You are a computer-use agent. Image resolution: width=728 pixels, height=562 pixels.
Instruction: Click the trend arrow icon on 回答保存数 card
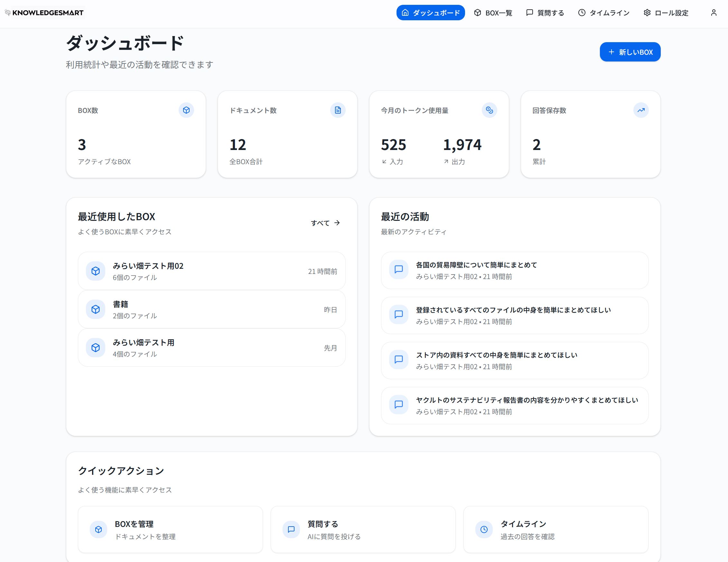641,110
